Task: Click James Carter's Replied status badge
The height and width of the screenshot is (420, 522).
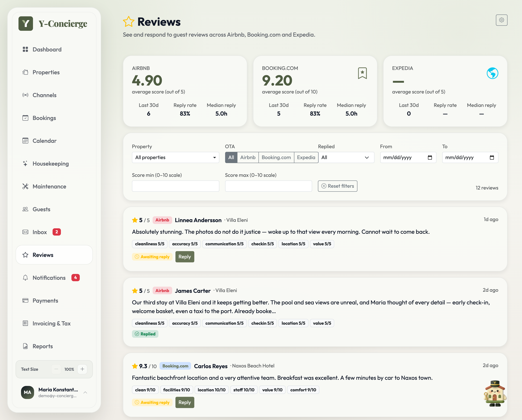Action: (x=145, y=334)
